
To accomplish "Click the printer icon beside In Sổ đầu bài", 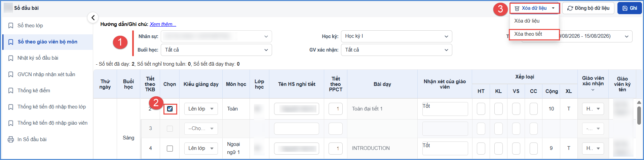I will (x=11, y=139).
